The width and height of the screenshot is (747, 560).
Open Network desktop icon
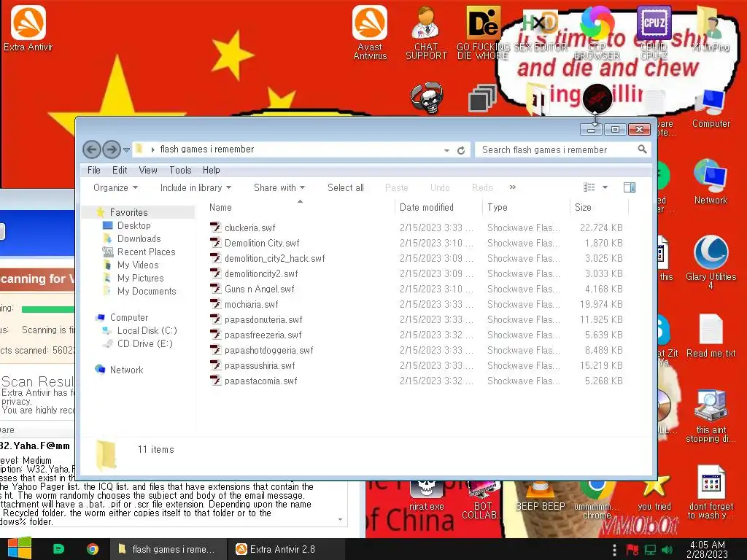(x=711, y=182)
